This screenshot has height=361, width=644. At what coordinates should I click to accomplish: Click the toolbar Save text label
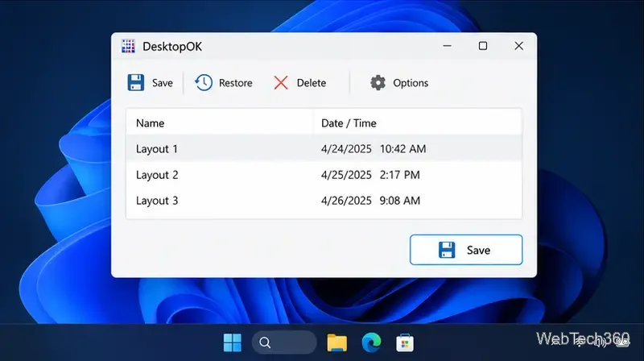(x=163, y=83)
